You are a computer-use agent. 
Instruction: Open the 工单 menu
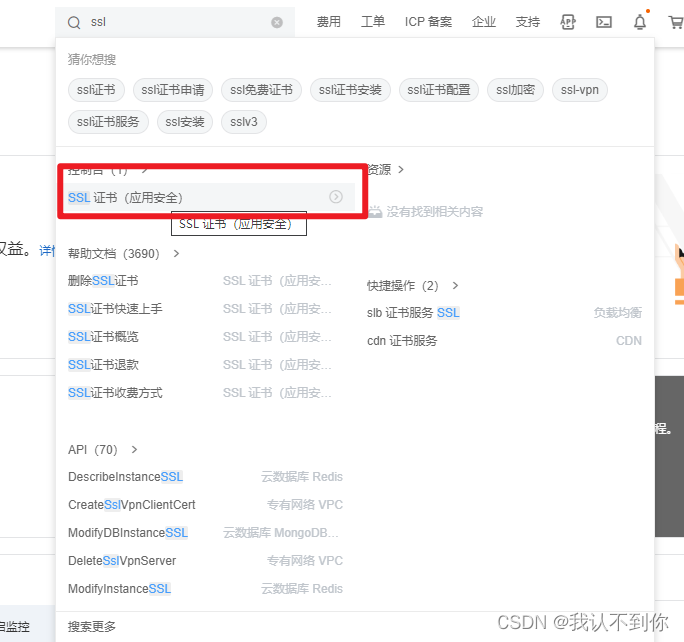(373, 22)
